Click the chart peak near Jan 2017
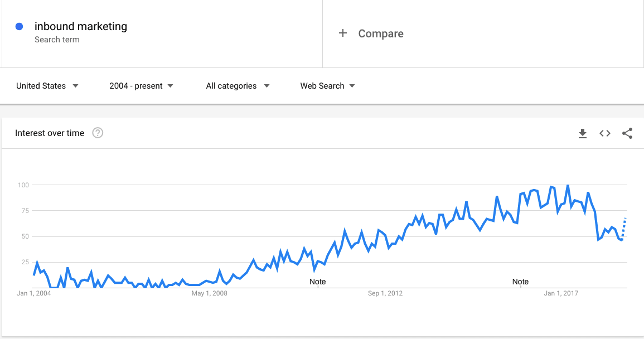This screenshot has height=339, width=644. (x=568, y=185)
